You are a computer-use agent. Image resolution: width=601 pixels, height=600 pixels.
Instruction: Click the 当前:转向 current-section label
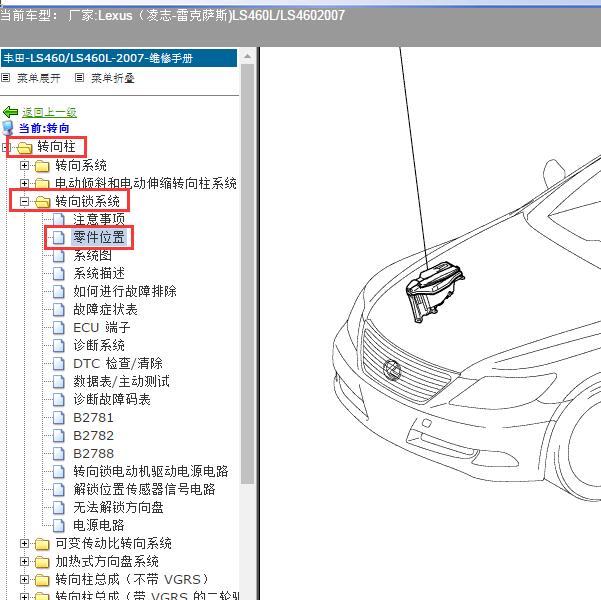click(x=44, y=128)
